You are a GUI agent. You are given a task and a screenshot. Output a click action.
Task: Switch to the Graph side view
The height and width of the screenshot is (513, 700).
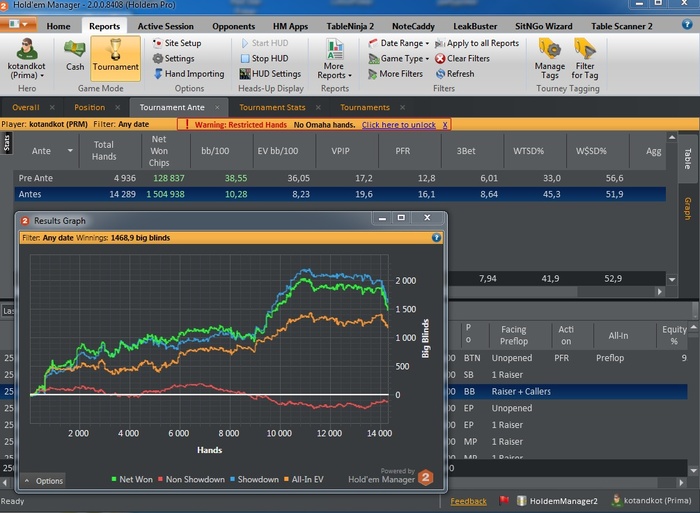pos(688,209)
